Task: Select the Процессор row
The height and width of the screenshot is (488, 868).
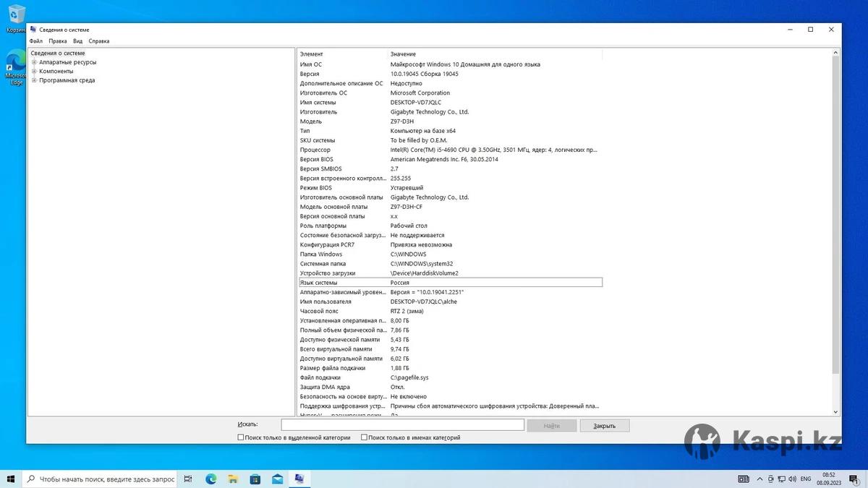Action: pyautogui.click(x=450, y=150)
